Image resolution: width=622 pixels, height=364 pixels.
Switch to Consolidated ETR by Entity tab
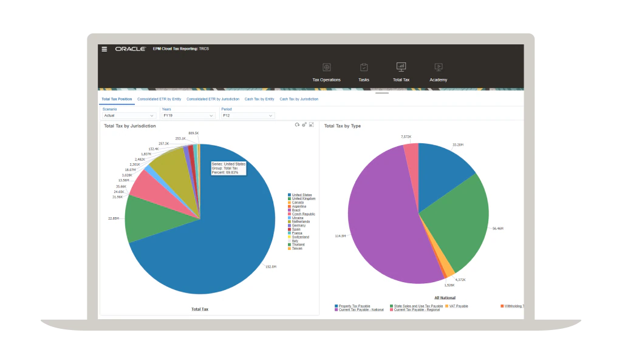(x=159, y=99)
